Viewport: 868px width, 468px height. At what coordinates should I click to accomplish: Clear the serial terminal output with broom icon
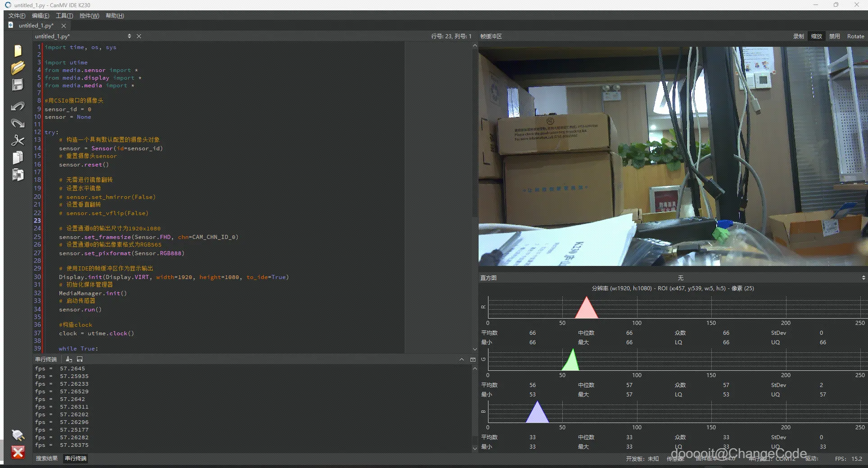(69, 359)
